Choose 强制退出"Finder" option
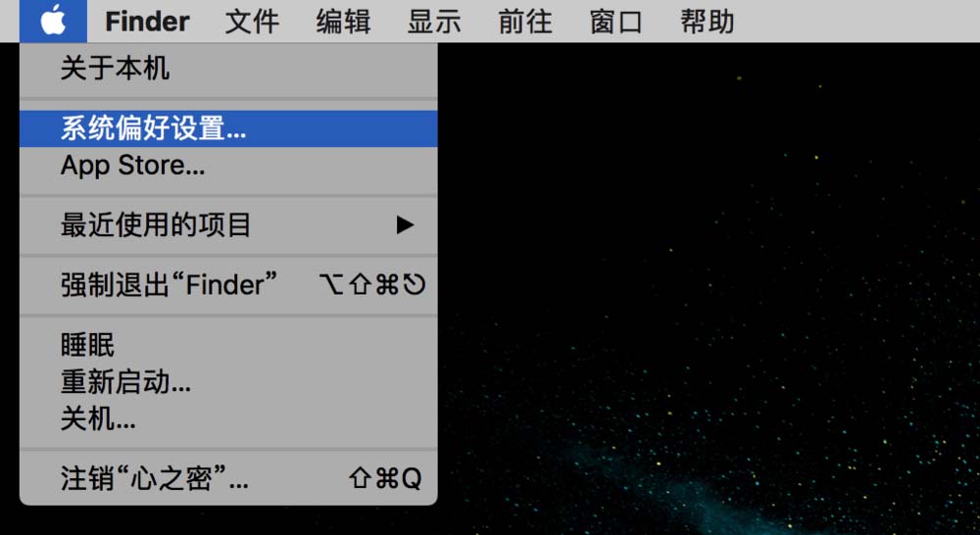 228,285
